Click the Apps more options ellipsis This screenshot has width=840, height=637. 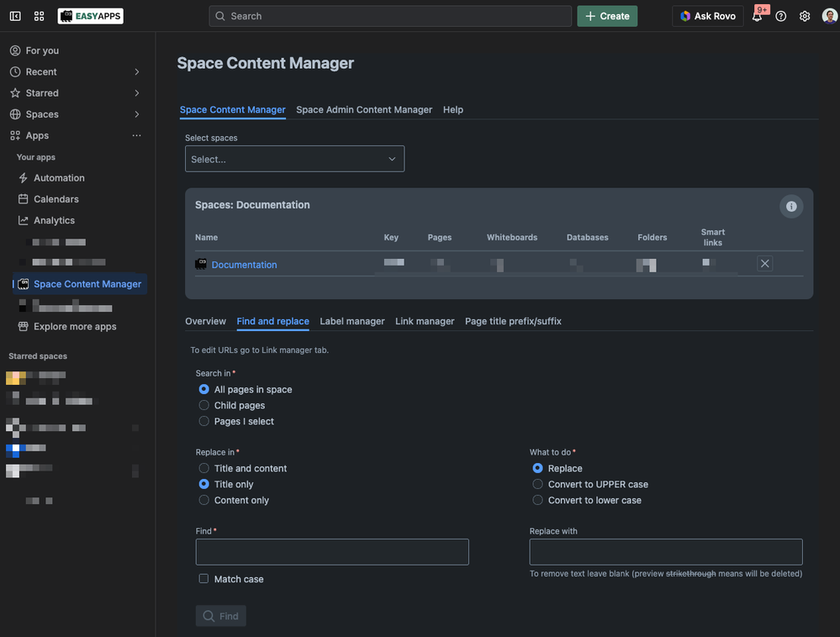pos(136,135)
